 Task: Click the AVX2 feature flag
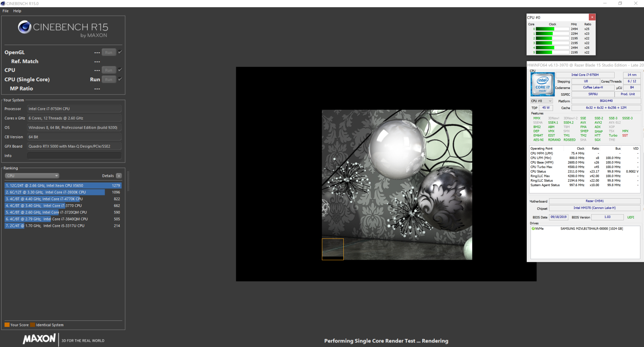(x=598, y=123)
